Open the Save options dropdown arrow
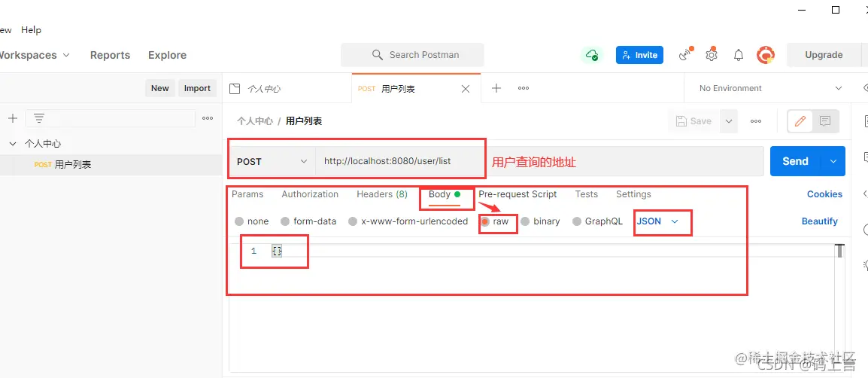The image size is (868, 378). pos(729,121)
